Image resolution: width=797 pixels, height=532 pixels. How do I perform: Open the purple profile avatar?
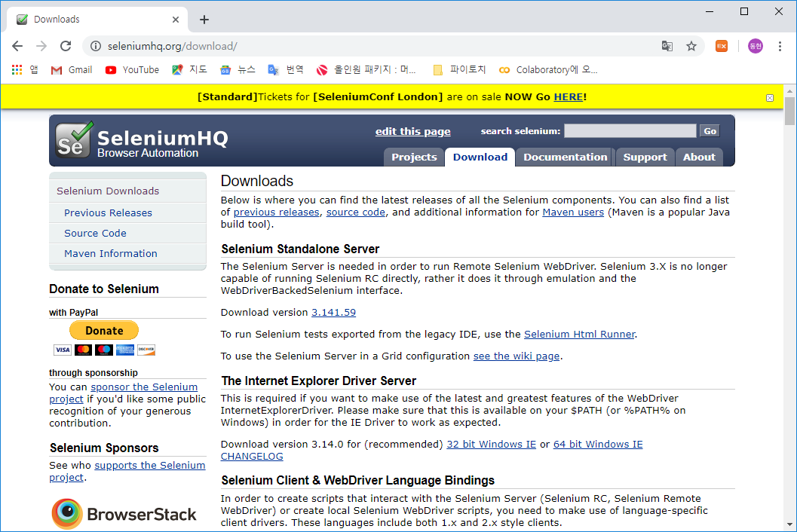pos(756,46)
